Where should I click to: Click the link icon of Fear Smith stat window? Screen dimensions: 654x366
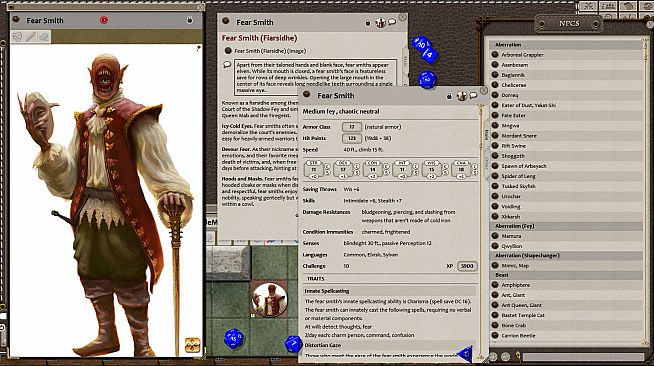(x=307, y=95)
